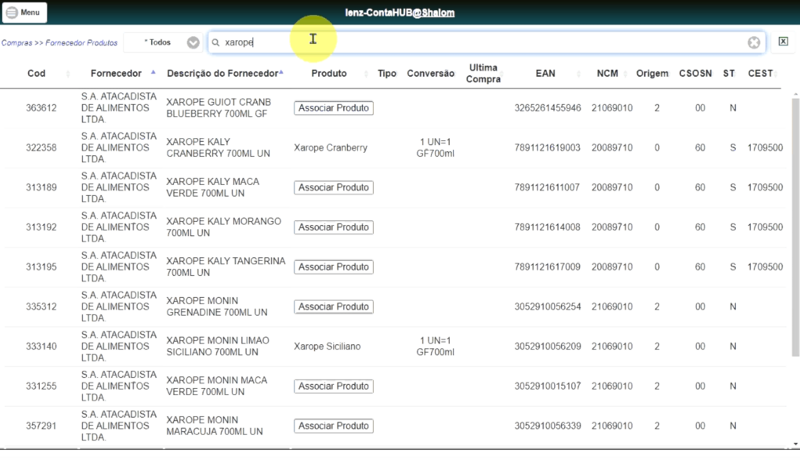Associate product for XAROPE MONIN MACA VERDE

pyautogui.click(x=334, y=387)
